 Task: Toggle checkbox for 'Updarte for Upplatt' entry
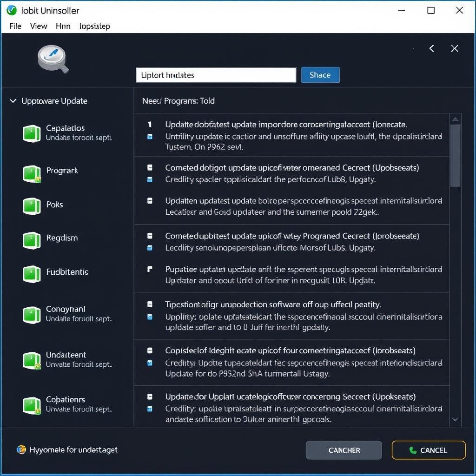[150, 397]
